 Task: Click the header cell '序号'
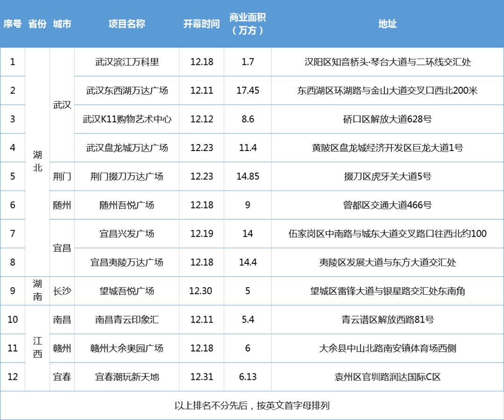[x=13, y=24]
